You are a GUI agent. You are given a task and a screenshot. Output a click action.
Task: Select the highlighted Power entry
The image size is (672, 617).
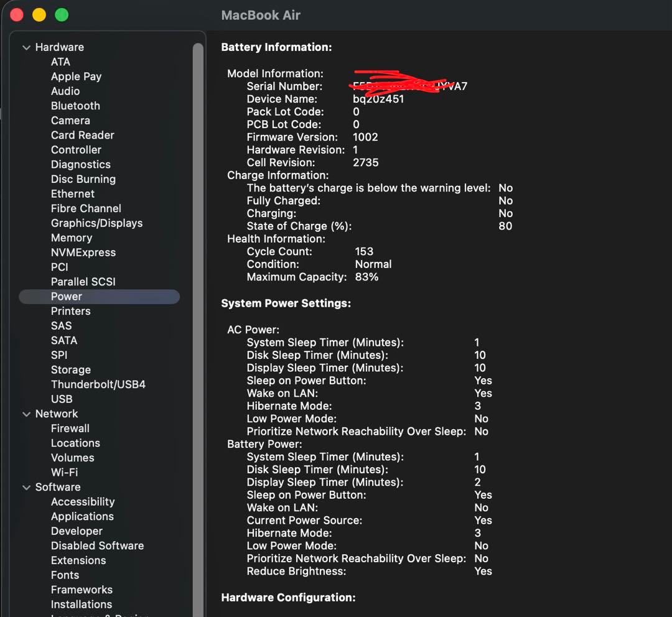click(x=67, y=297)
